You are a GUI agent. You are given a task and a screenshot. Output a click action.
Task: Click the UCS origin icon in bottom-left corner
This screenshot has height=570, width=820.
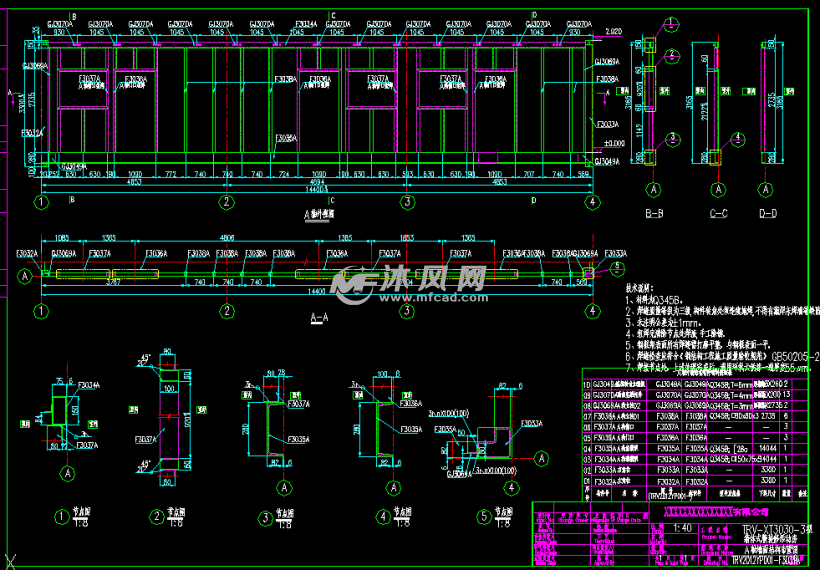tap(12, 559)
